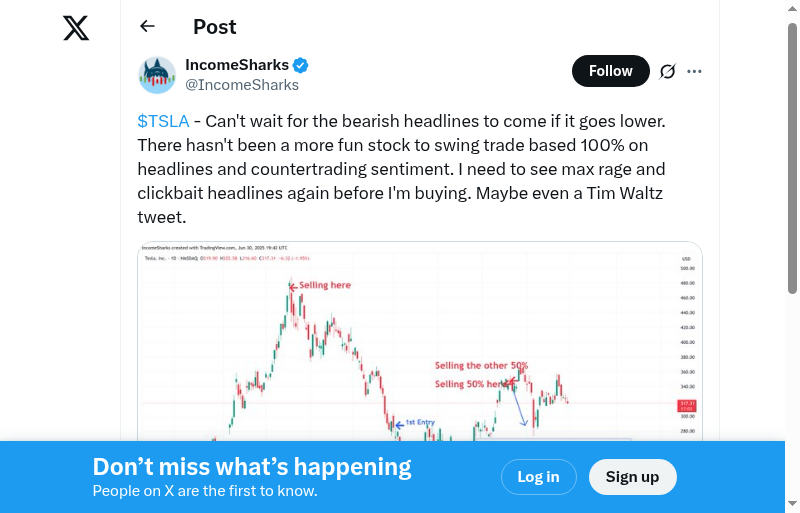Image resolution: width=800 pixels, height=513 pixels.
Task: Click the Post page heading
Action: pyautogui.click(x=215, y=27)
